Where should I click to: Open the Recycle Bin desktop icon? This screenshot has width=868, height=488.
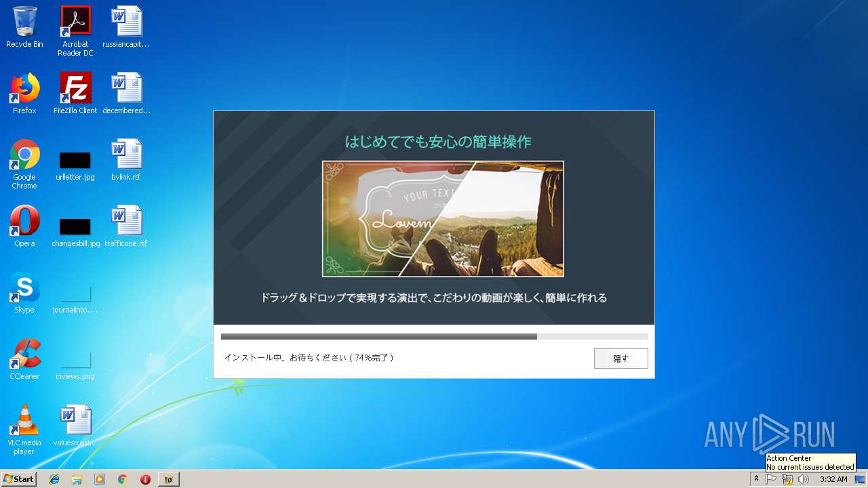coord(24,27)
